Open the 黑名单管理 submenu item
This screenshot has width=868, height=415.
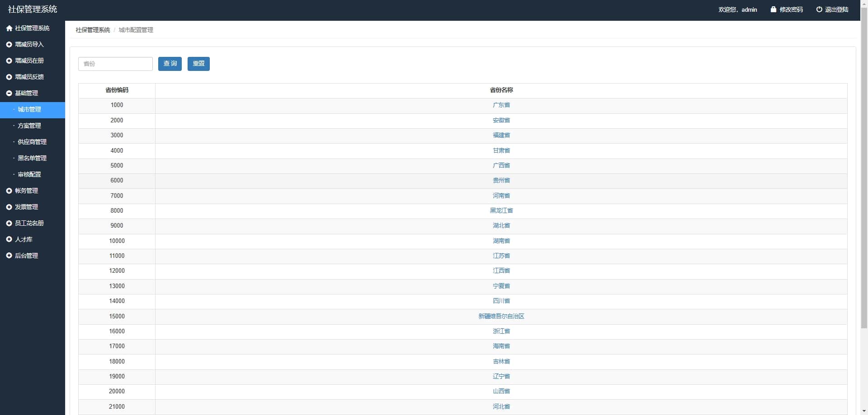pos(33,158)
